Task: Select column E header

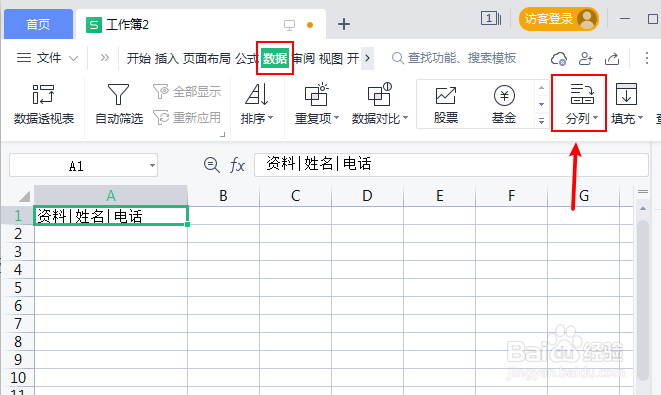Action: tap(439, 196)
